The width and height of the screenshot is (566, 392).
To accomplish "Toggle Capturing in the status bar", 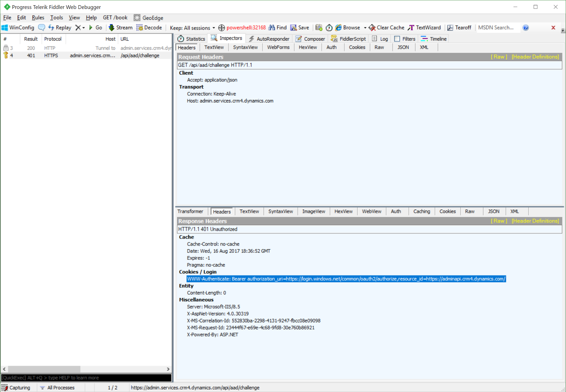I will pyautogui.click(x=16, y=388).
